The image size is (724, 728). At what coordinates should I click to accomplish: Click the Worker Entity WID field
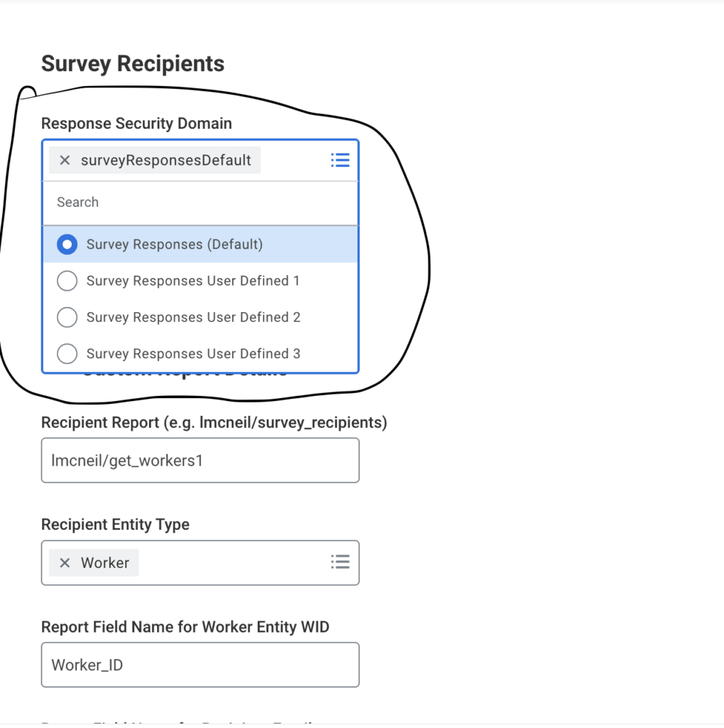coord(200,665)
